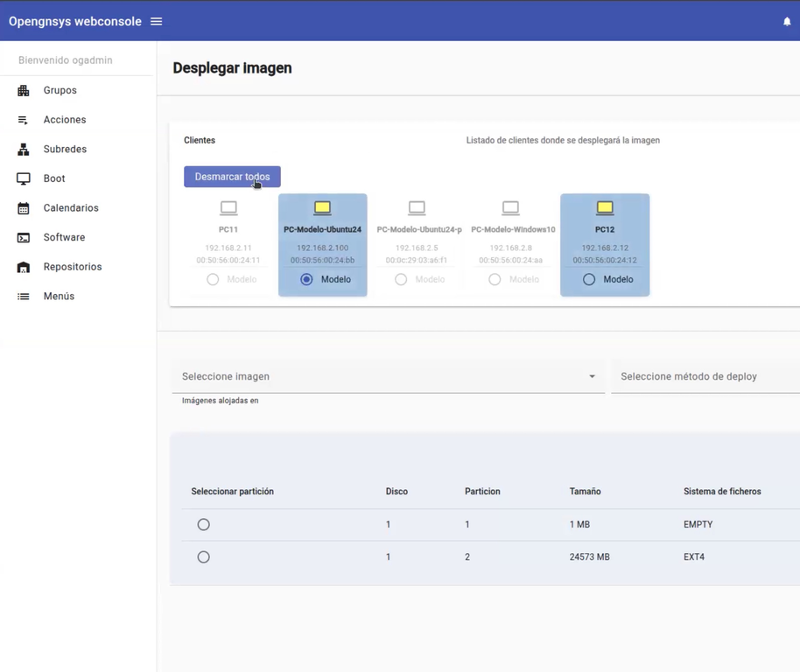This screenshot has height=672, width=800.
Task: Open the Seleccione imagen dropdown
Action: [389, 376]
